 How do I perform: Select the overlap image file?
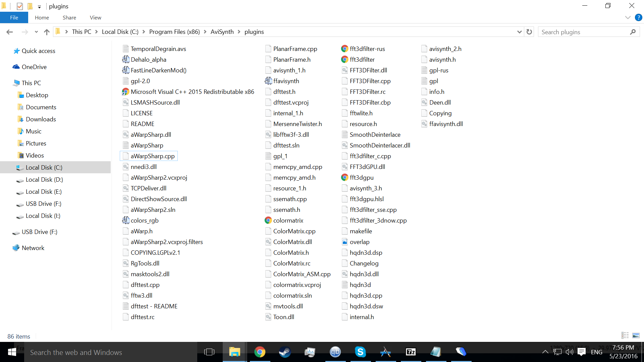[355, 242]
